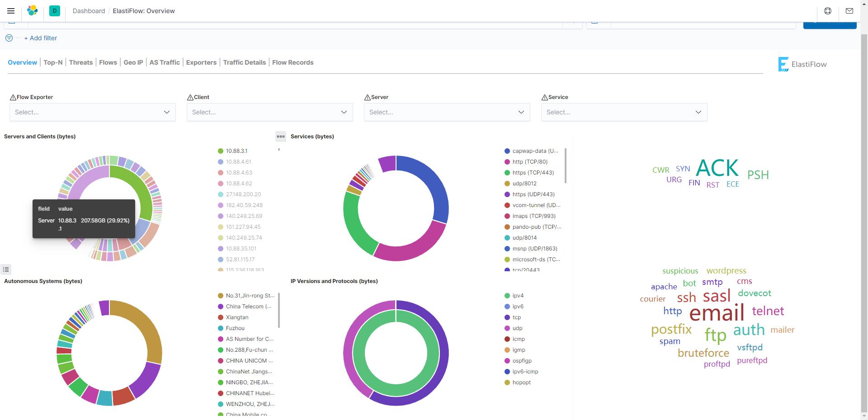This screenshot has width=868, height=420.
Task: Click PSH in TCP flags cloud
Action: coord(758,175)
